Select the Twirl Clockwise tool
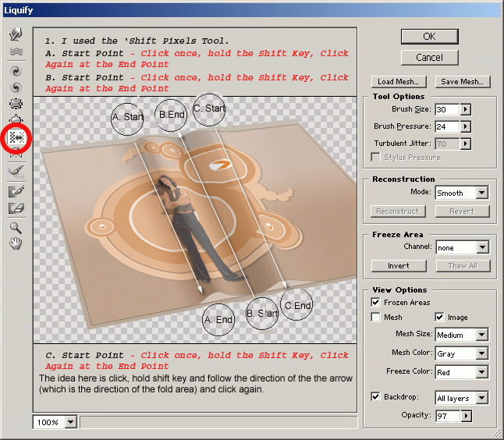504x440 pixels. (16, 71)
